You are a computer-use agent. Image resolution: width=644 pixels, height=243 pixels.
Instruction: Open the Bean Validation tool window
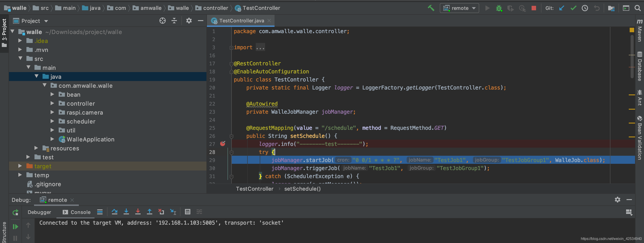point(640,138)
